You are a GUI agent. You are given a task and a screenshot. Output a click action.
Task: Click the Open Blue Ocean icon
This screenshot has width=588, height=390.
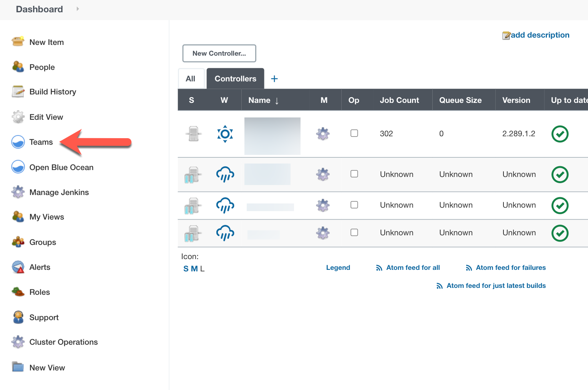pos(18,167)
